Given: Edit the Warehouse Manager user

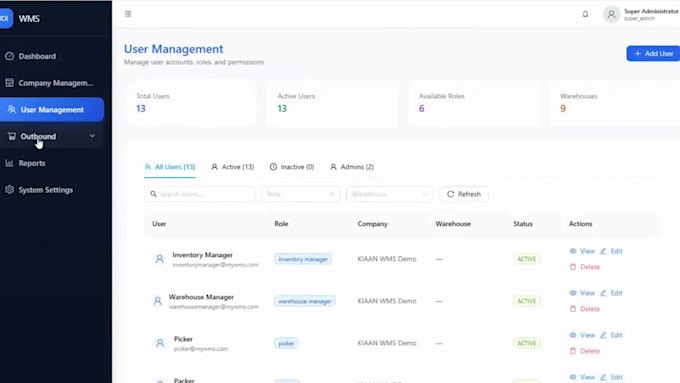Looking at the screenshot, I should click(611, 293).
